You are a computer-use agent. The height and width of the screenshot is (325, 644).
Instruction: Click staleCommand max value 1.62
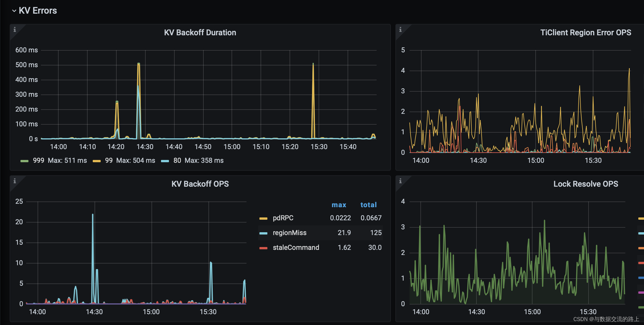(344, 248)
